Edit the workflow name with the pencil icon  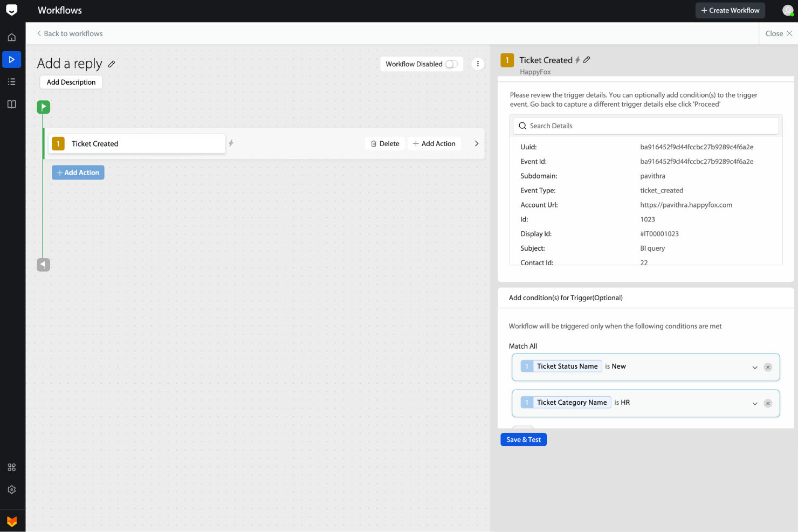(112, 64)
